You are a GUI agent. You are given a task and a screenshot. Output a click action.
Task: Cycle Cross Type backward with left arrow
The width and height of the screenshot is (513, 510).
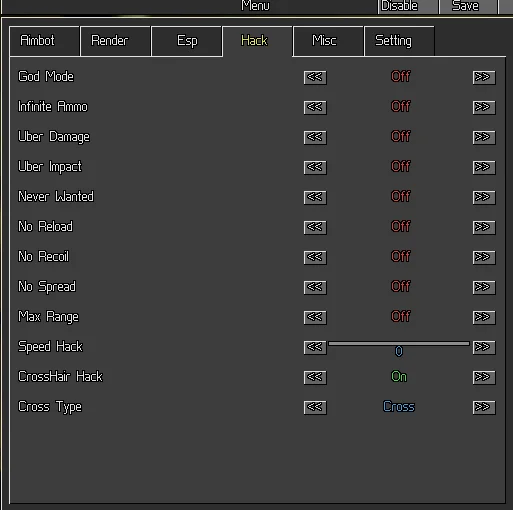point(315,407)
